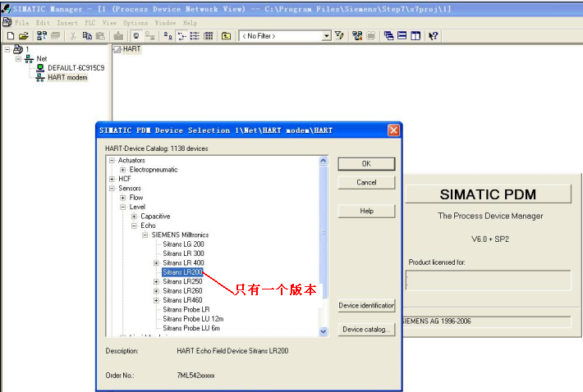Open the Edit menu

point(43,23)
